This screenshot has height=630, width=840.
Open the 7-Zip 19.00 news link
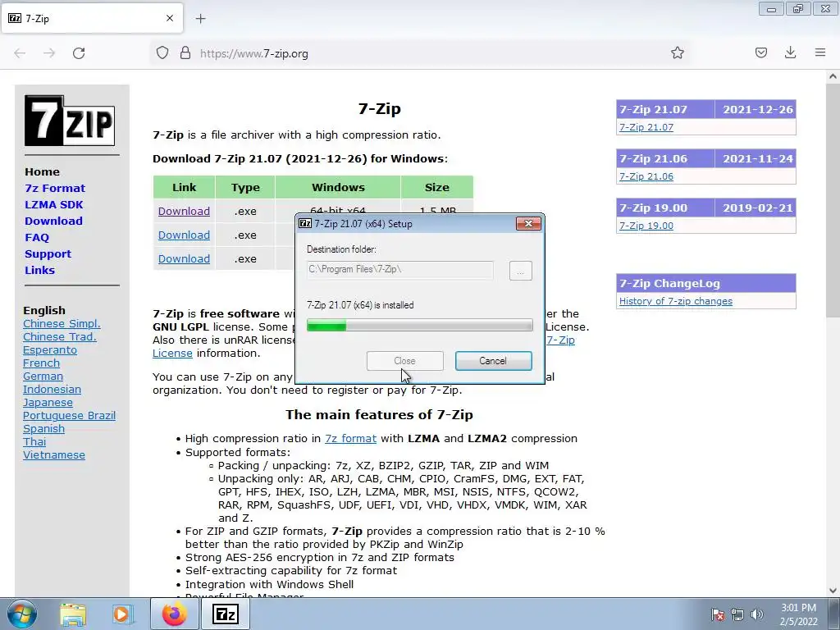point(646,226)
